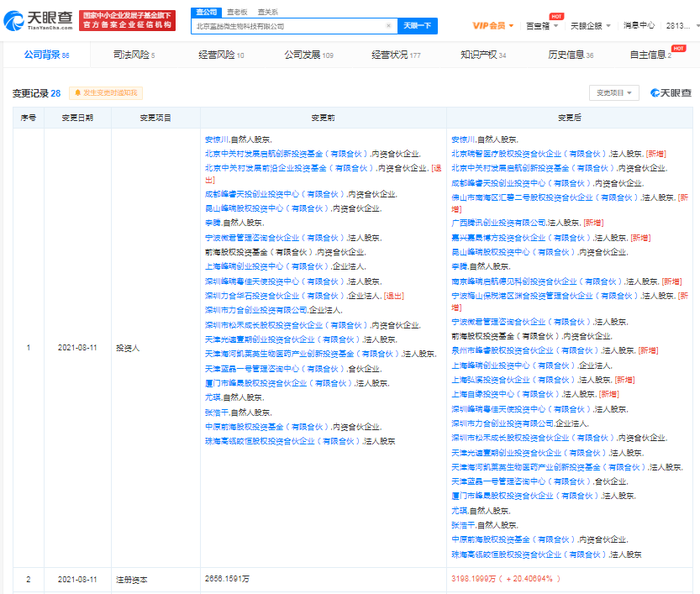The width and height of the screenshot is (700, 594).
Task: Open the 司法风险 tab
Action: point(134,55)
